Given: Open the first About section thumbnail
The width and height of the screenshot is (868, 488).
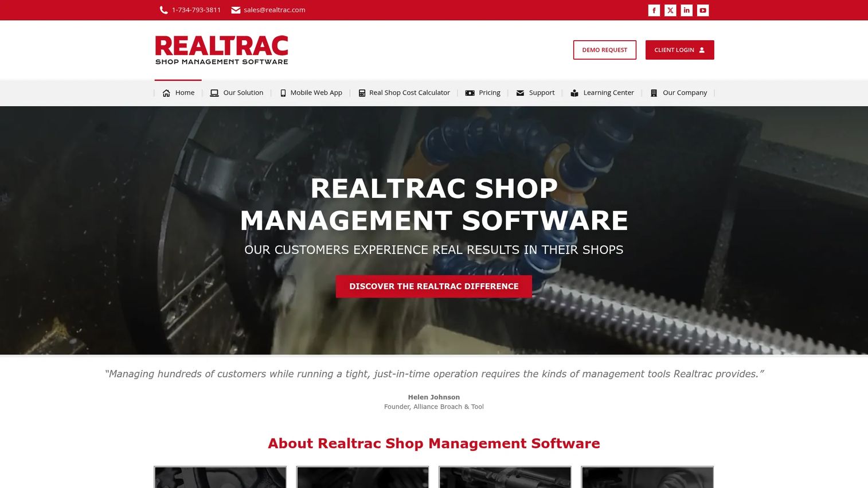Looking at the screenshot, I should coord(220,477).
